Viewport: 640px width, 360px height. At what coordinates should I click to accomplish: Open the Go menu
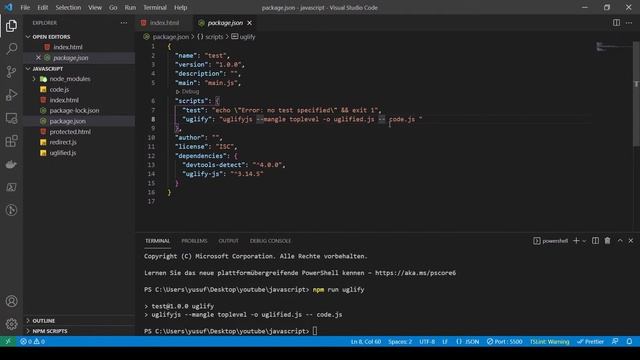point(113,7)
